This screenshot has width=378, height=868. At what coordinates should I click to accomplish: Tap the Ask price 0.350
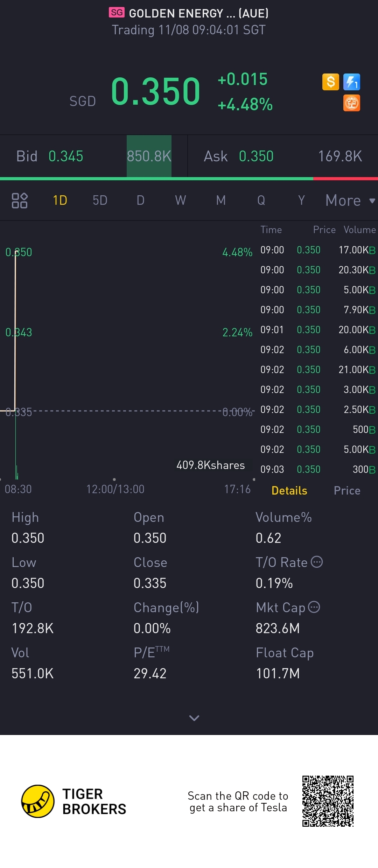[256, 156]
